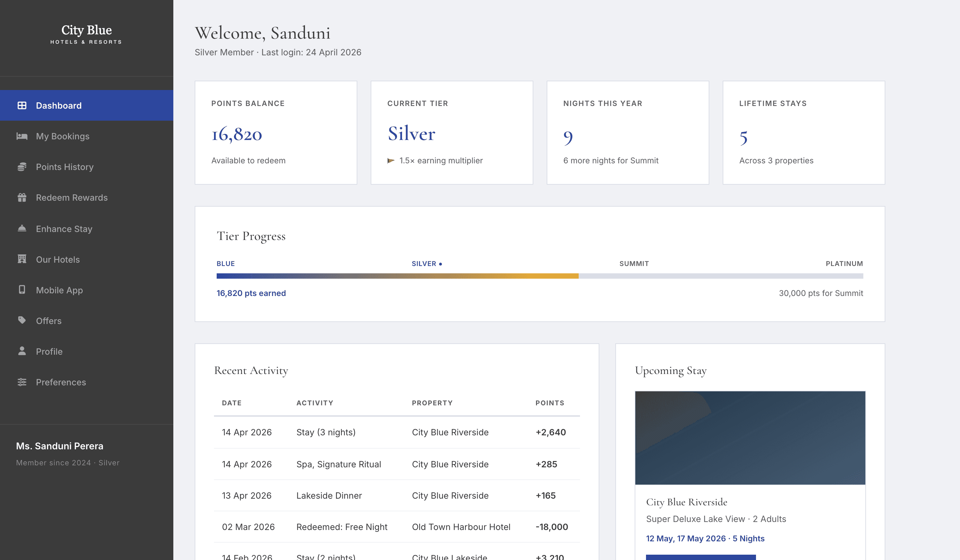This screenshot has width=960, height=560.
Task: Click the Nights This Year card
Action: coord(628,133)
